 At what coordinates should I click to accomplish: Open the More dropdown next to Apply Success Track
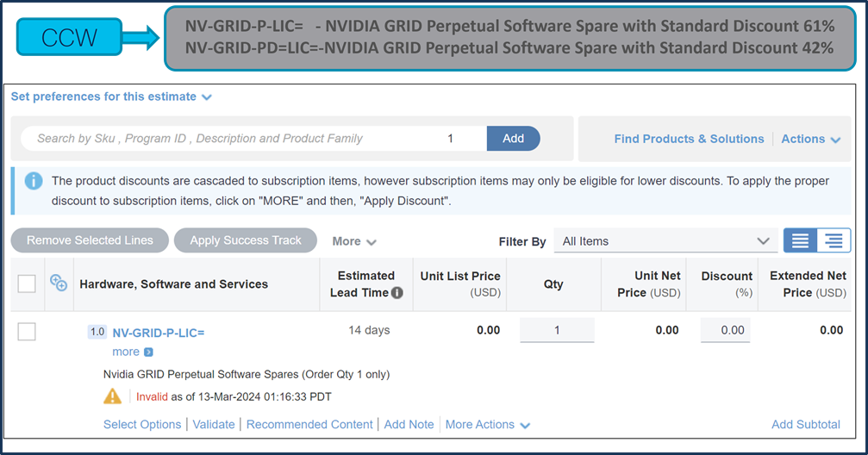(x=354, y=241)
